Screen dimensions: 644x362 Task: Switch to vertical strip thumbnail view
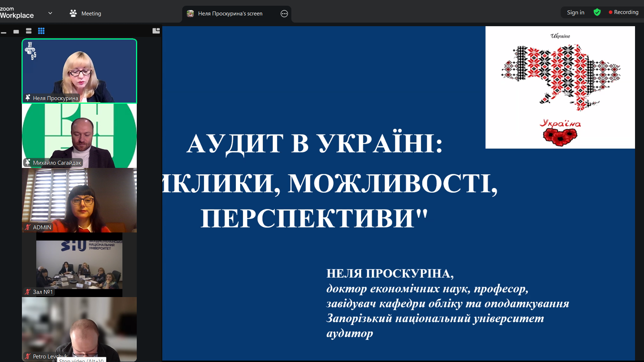[x=29, y=31]
